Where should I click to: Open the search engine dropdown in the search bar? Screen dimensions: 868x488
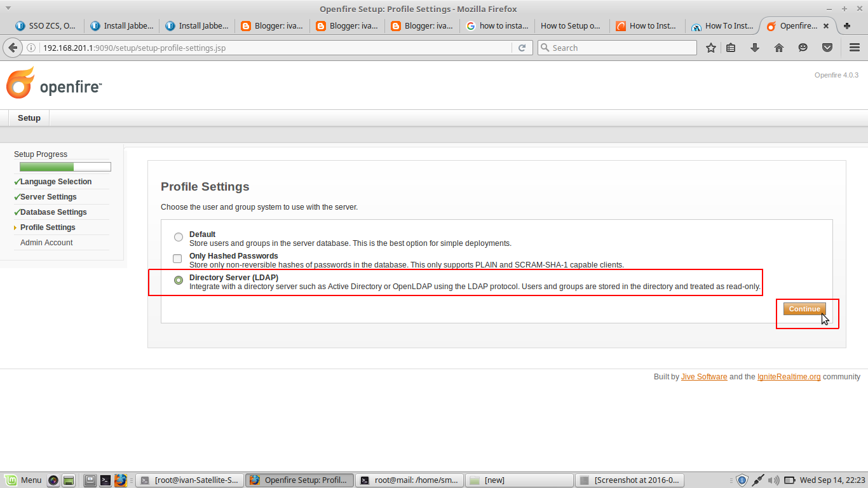tap(545, 48)
